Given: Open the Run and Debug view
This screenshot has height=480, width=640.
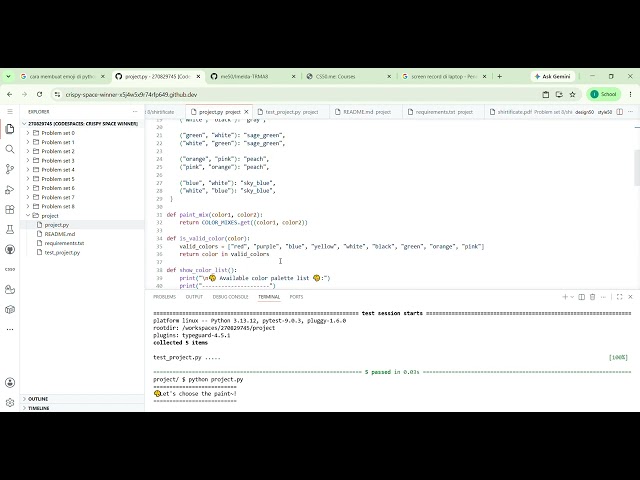Looking at the screenshot, I should click(x=10, y=189).
